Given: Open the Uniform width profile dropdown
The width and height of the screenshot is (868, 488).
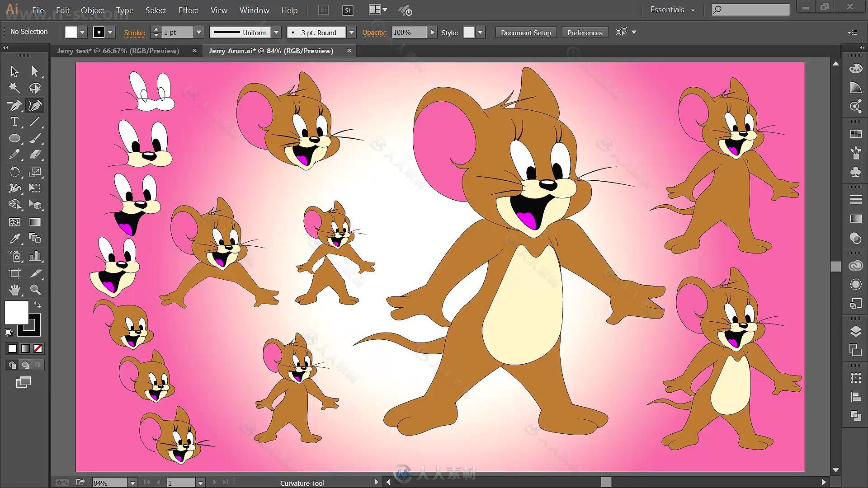Looking at the screenshot, I should [276, 33].
